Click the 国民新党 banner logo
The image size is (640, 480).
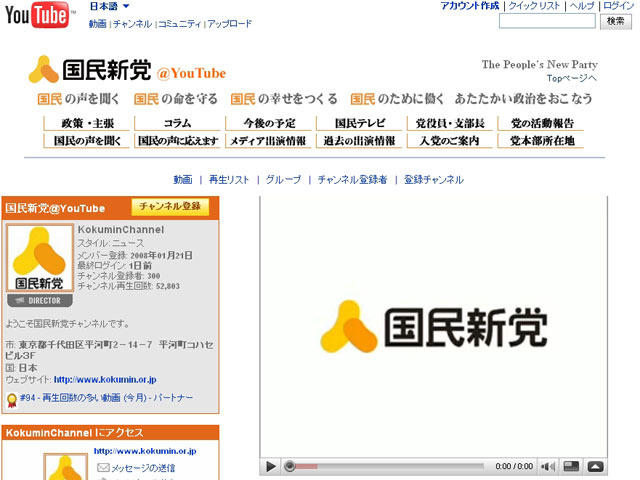pyautogui.click(x=90, y=69)
